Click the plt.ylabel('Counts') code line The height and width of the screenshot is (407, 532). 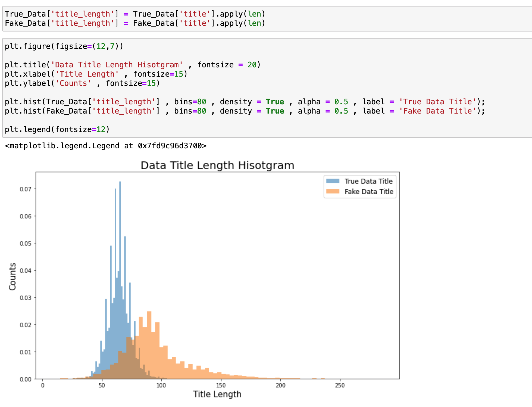click(x=82, y=83)
